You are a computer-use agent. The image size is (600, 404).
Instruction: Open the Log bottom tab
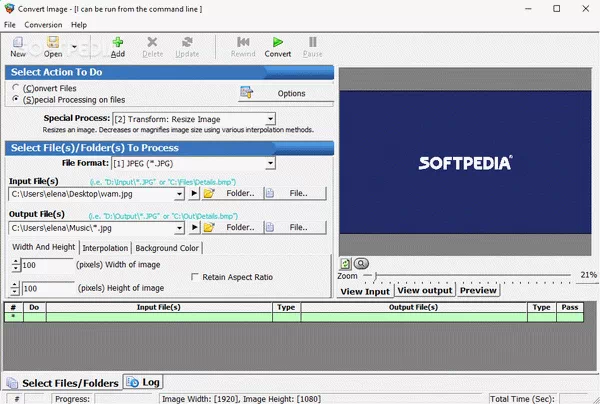[143, 382]
